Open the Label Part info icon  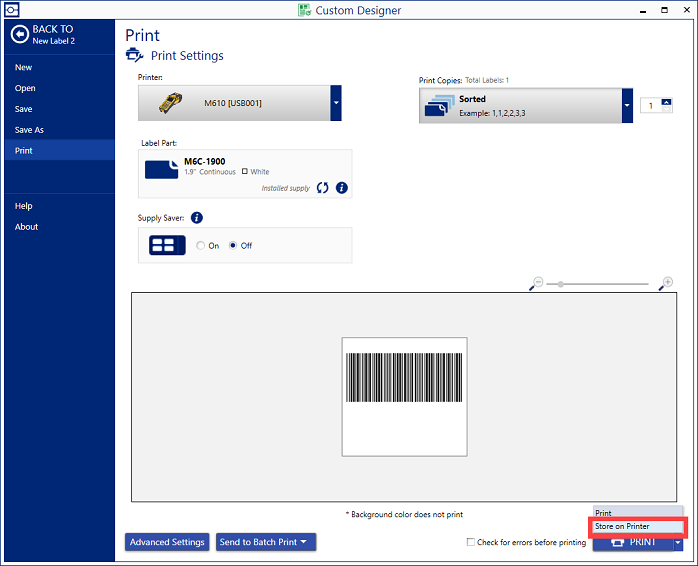(341, 187)
